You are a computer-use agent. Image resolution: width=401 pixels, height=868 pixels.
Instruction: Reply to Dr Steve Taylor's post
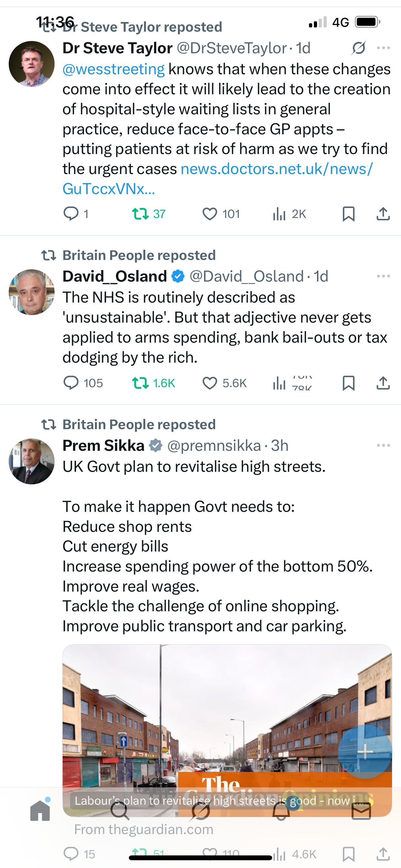pos(71,214)
